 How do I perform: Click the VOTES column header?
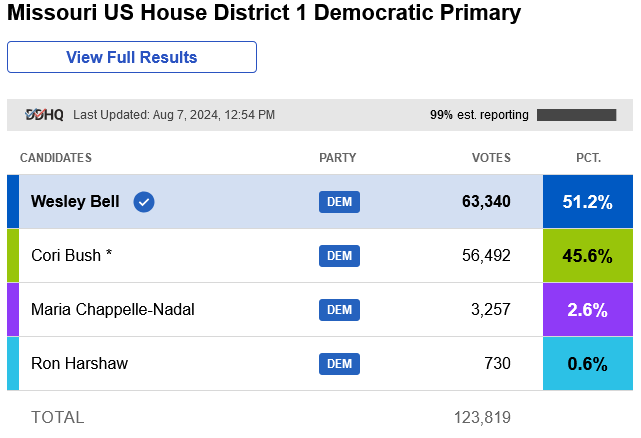point(491,158)
